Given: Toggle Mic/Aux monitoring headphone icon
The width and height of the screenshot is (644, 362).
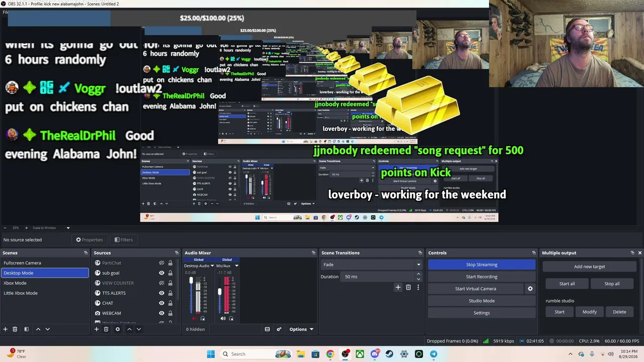Looking at the screenshot, I should point(231,318).
